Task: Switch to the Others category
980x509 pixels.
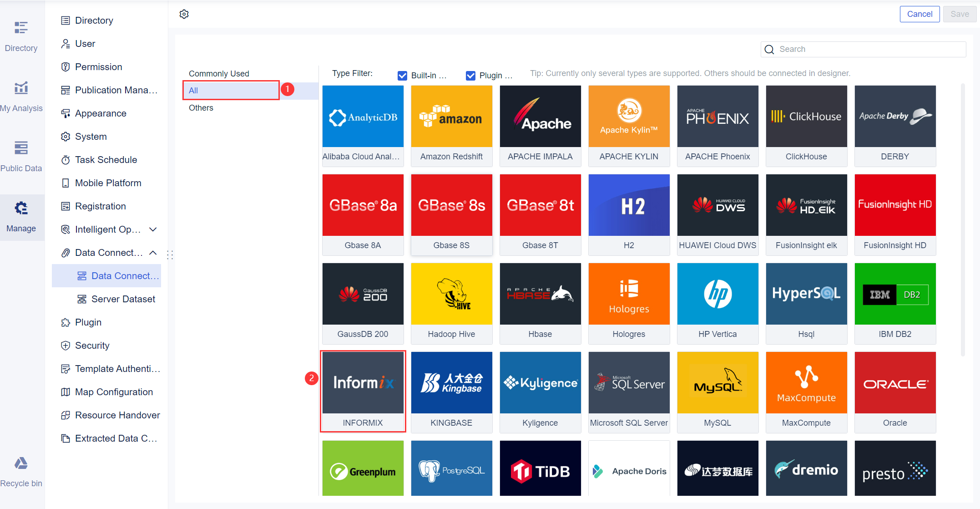Action: (201, 108)
